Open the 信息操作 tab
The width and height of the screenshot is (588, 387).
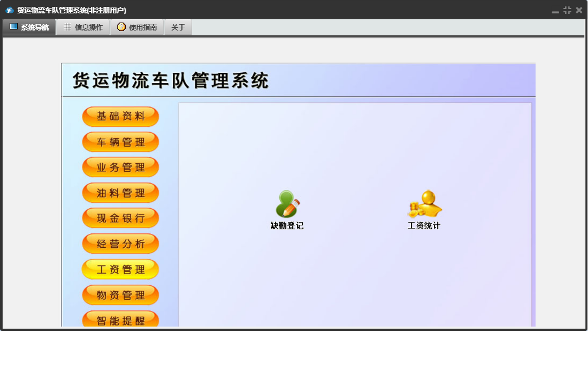pos(83,27)
